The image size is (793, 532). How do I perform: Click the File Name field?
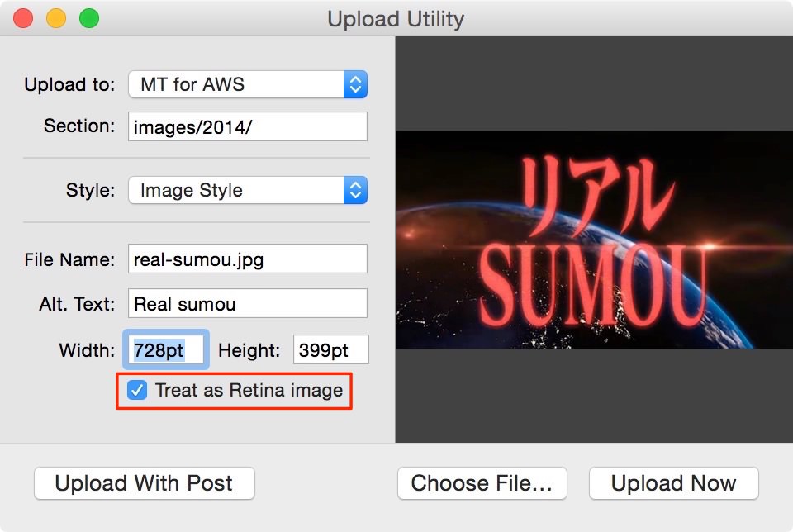click(248, 259)
